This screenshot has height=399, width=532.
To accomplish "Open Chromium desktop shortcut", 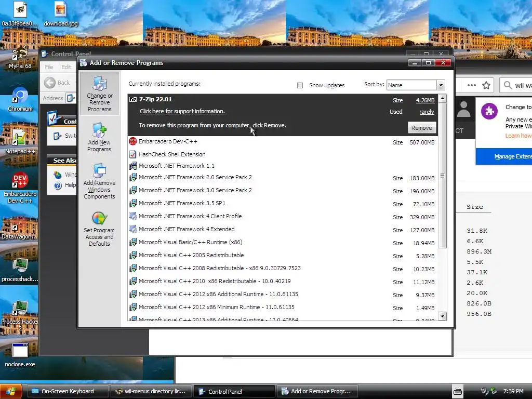I will [x=20, y=99].
